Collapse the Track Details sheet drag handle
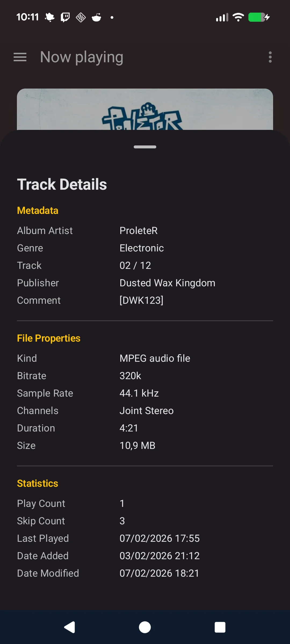This screenshot has height=644, width=290. point(145,147)
